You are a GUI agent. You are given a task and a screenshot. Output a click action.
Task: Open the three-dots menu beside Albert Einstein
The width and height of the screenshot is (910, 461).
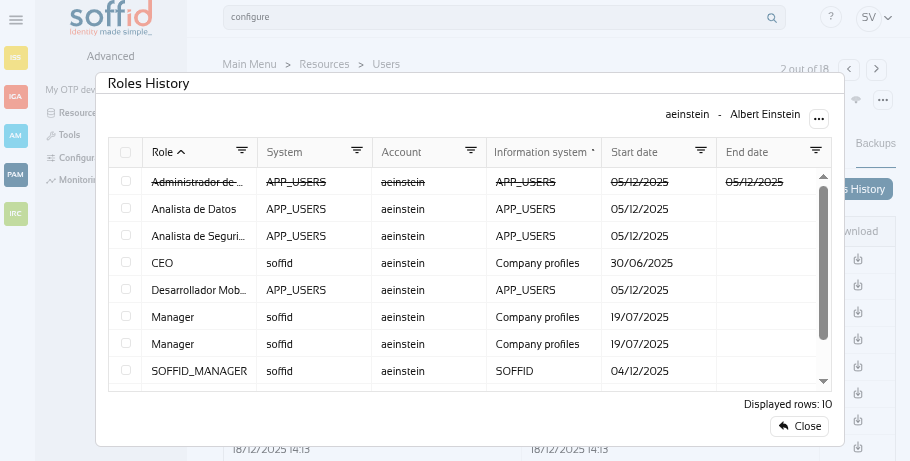[x=819, y=118]
